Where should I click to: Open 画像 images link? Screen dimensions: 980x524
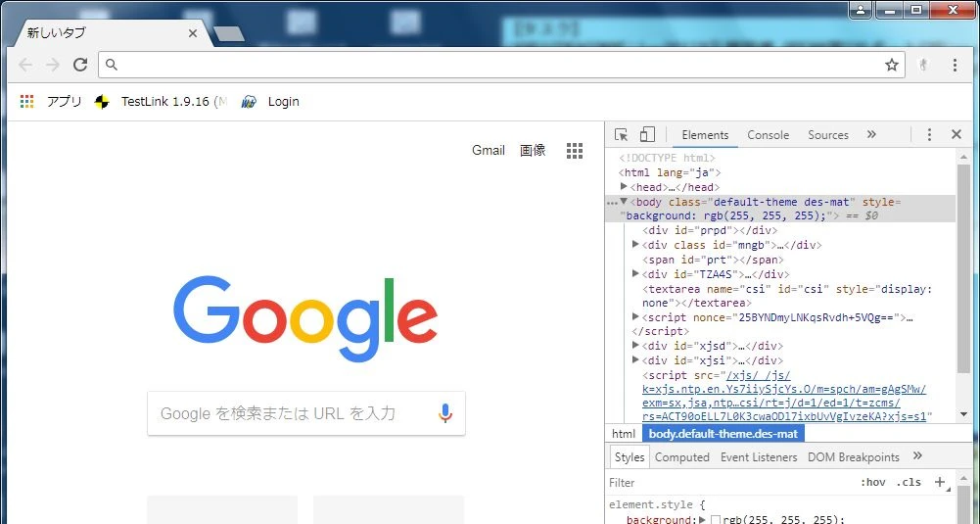point(533,150)
